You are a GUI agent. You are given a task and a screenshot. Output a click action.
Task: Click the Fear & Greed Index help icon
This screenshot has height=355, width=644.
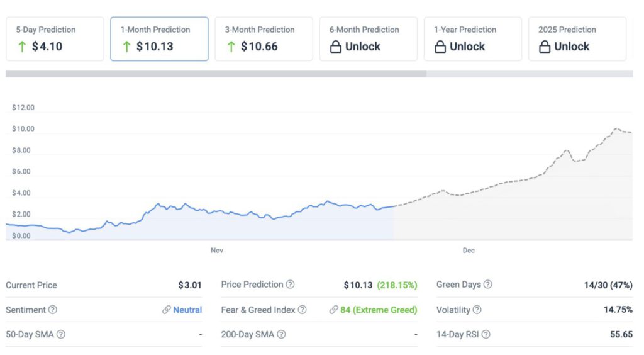tap(303, 310)
